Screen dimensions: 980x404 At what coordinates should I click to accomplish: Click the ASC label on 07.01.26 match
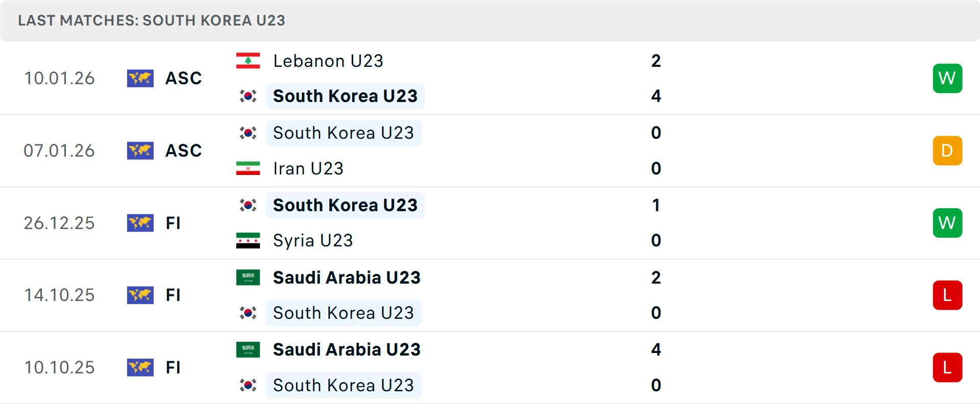pyautogui.click(x=183, y=150)
